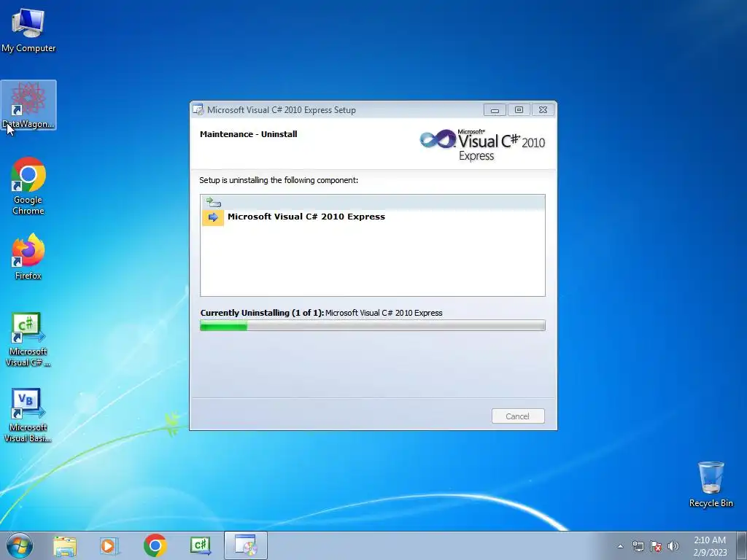
Task: Click the yellow arrow component status icon
Action: pyautogui.click(x=213, y=217)
